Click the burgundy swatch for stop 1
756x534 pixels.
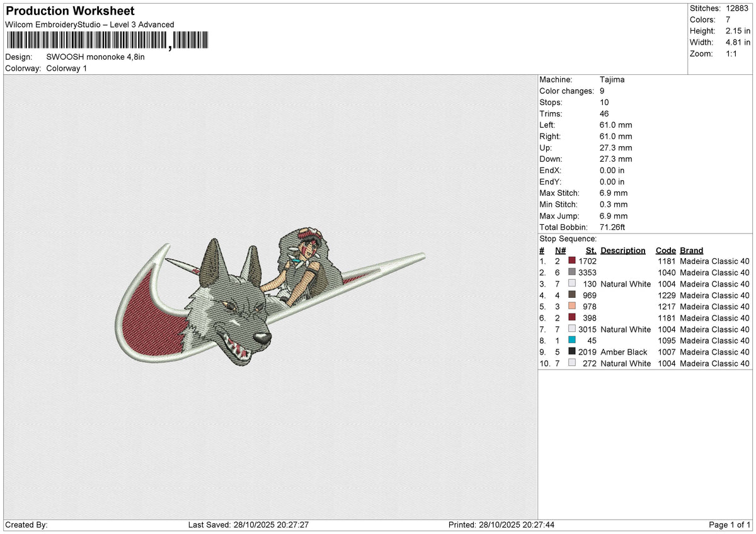click(x=571, y=261)
